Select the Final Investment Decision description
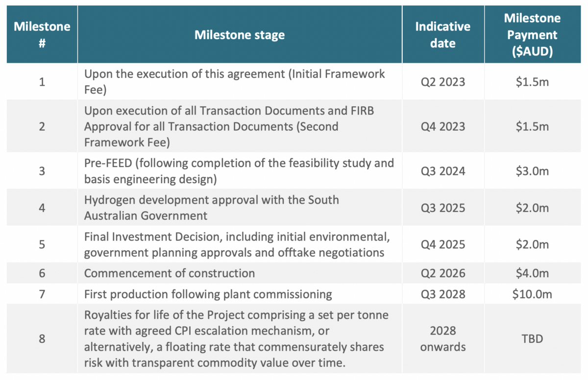The width and height of the screenshot is (588, 380). 240,244
